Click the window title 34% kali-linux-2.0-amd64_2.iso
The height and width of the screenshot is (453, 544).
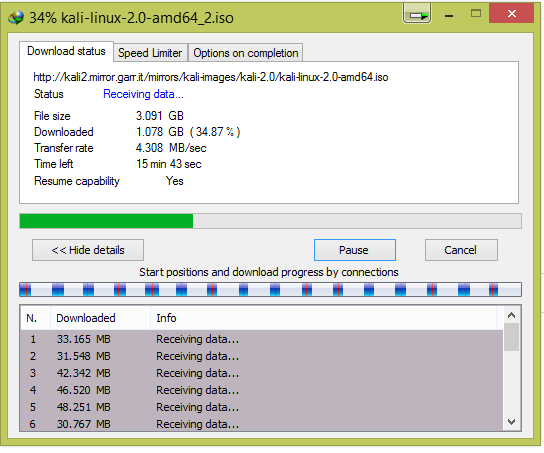coord(131,18)
